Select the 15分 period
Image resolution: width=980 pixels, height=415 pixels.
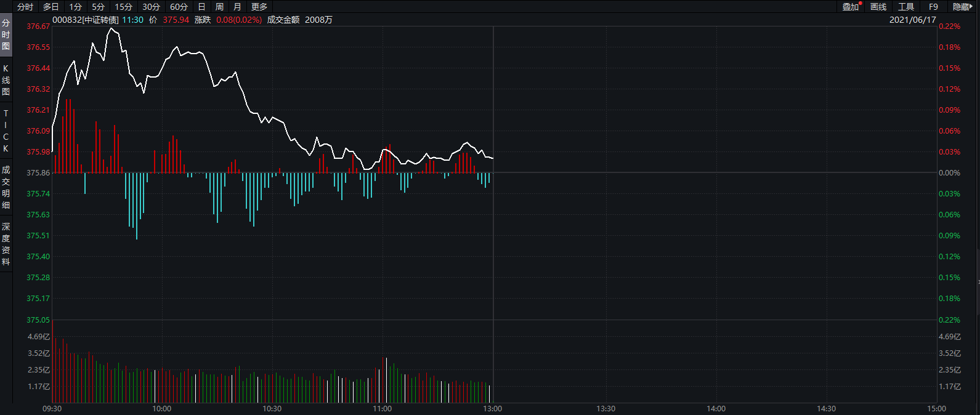pyautogui.click(x=124, y=7)
